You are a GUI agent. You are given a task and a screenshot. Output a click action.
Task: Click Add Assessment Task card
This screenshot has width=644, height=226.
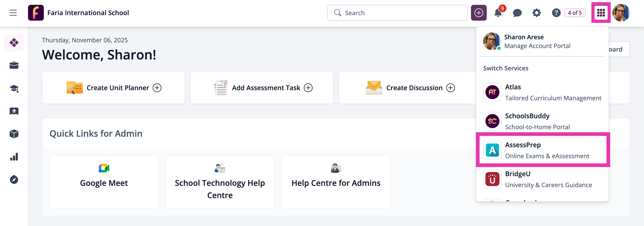point(262,88)
